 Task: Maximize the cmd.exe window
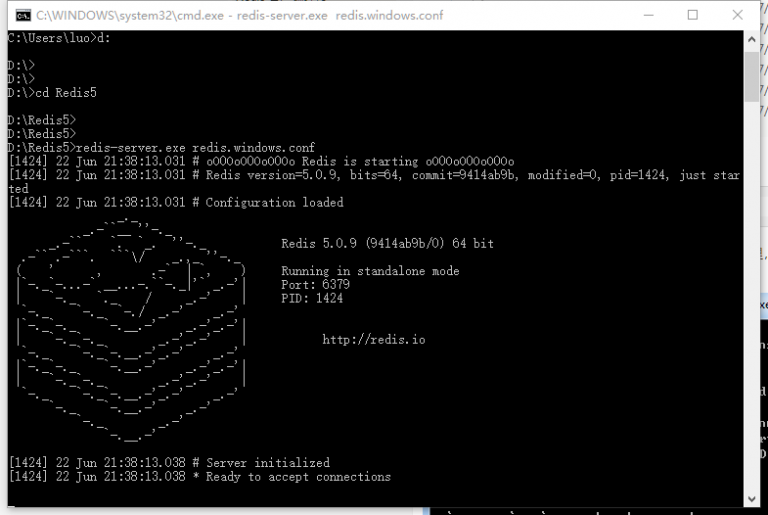pyautogui.click(x=693, y=15)
